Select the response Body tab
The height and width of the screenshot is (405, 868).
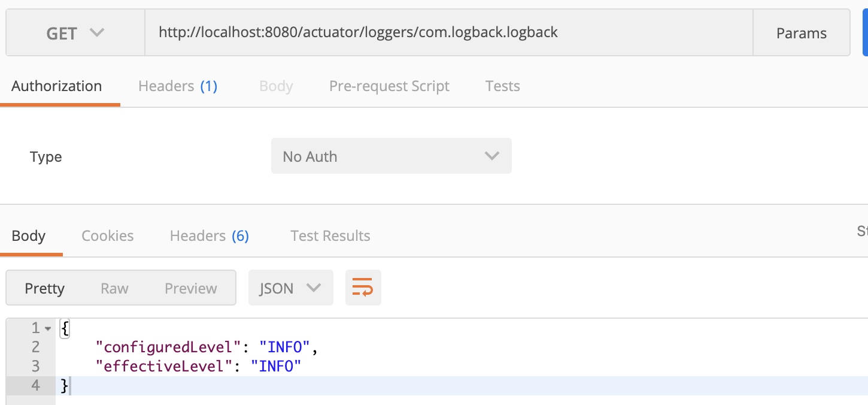pyautogui.click(x=29, y=236)
